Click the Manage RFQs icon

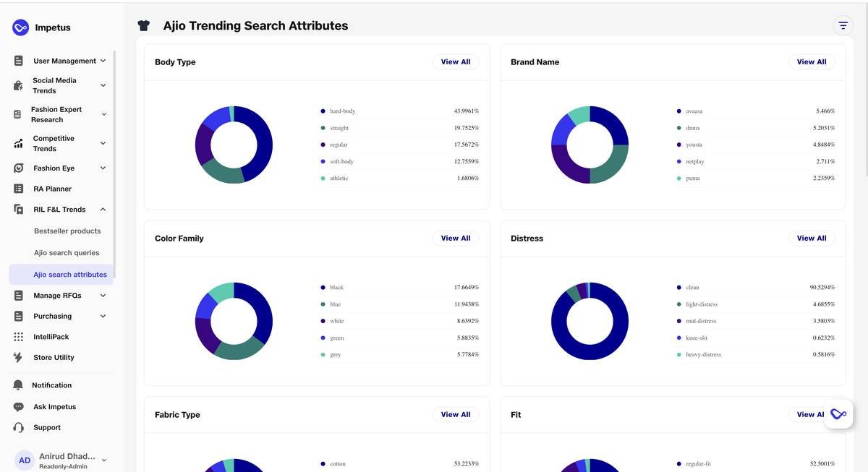19,296
